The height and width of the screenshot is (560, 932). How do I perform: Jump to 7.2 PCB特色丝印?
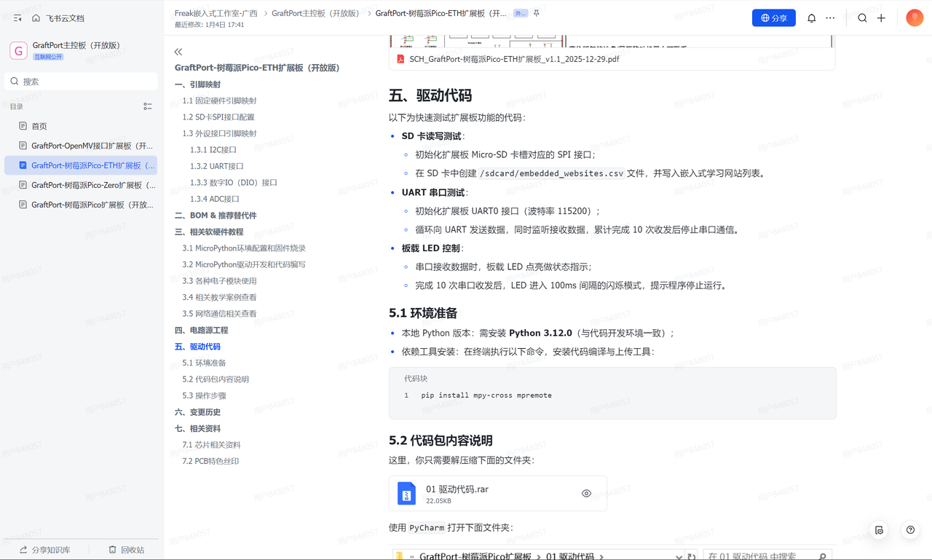(210, 461)
